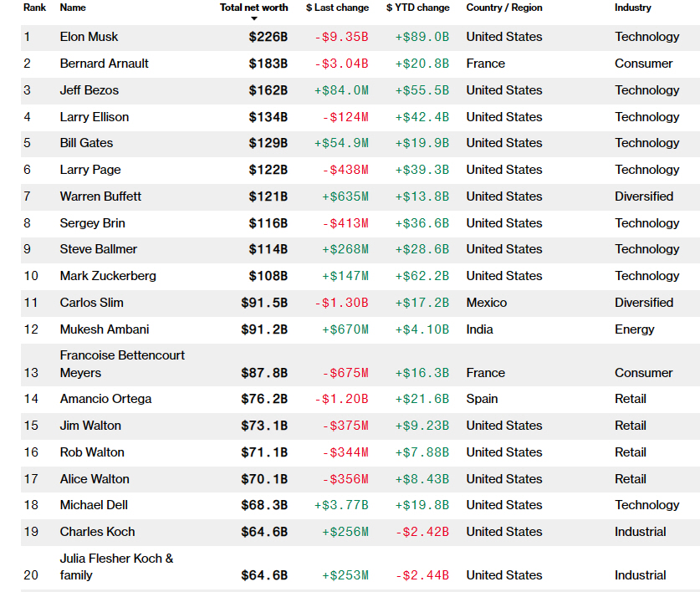The image size is (700, 592).
Task: Click the $ Last change column header
Action: [337, 8]
